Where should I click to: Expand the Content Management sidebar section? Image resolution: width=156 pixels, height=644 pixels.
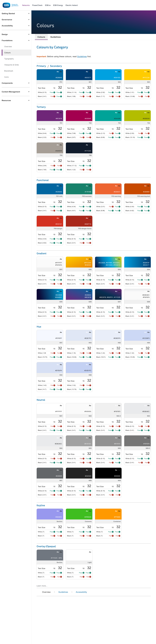pyautogui.click(x=16, y=92)
